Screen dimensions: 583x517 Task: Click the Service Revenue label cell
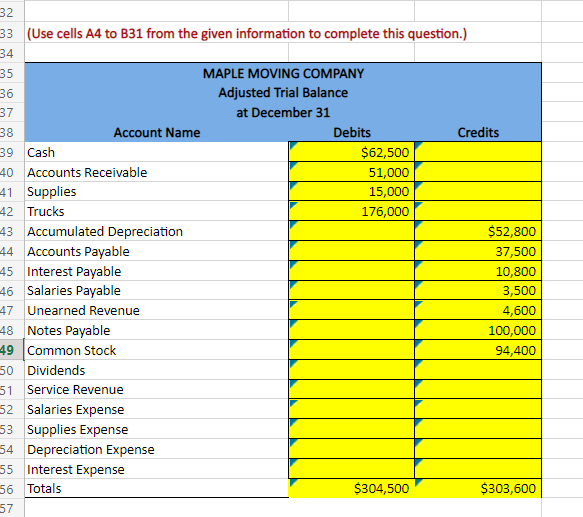156,389
